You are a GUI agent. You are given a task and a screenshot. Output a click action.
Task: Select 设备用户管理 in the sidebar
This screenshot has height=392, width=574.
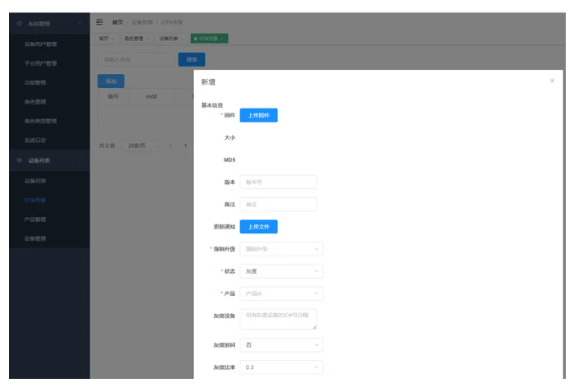(40, 44)
